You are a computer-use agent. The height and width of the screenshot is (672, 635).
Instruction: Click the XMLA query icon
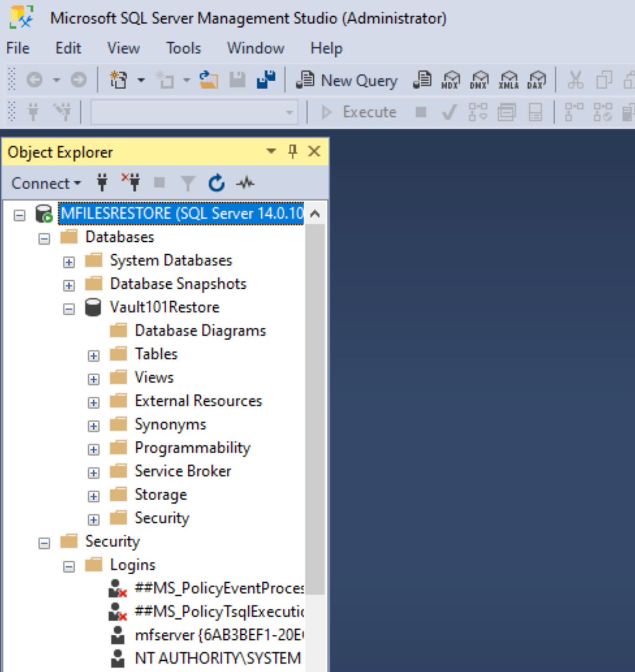click(x=509, y=80)
